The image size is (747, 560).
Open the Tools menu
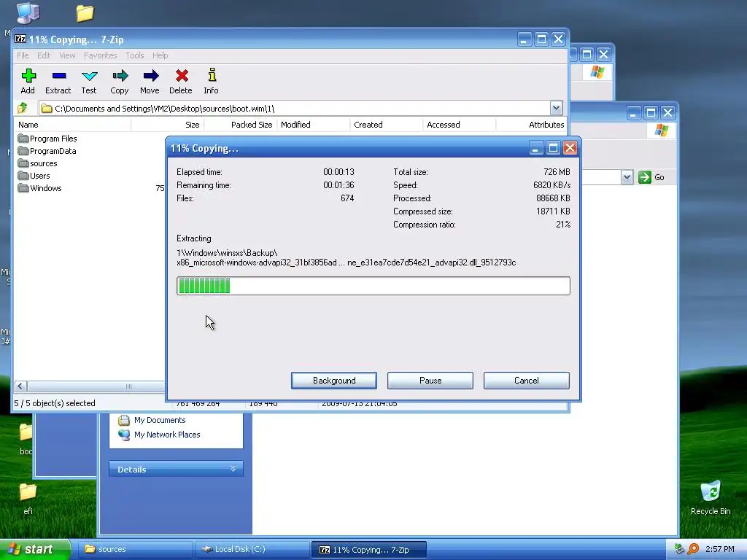pos(135,55)
